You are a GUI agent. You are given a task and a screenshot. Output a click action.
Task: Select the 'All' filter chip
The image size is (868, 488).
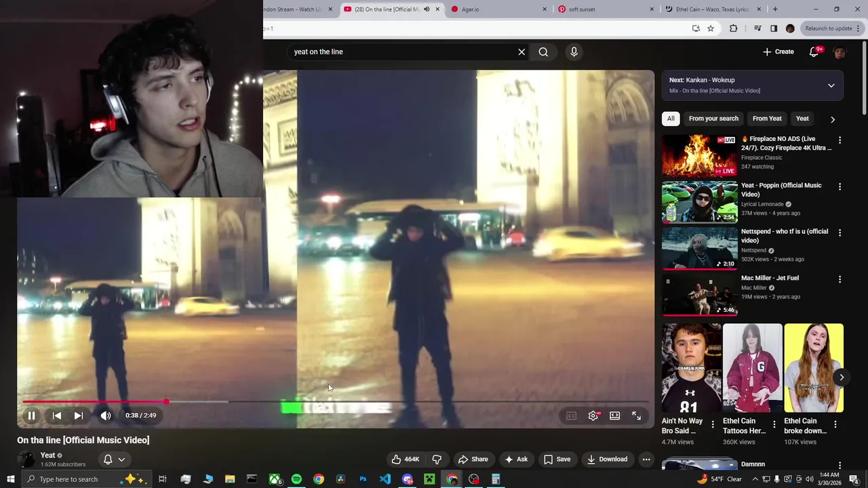671,119
